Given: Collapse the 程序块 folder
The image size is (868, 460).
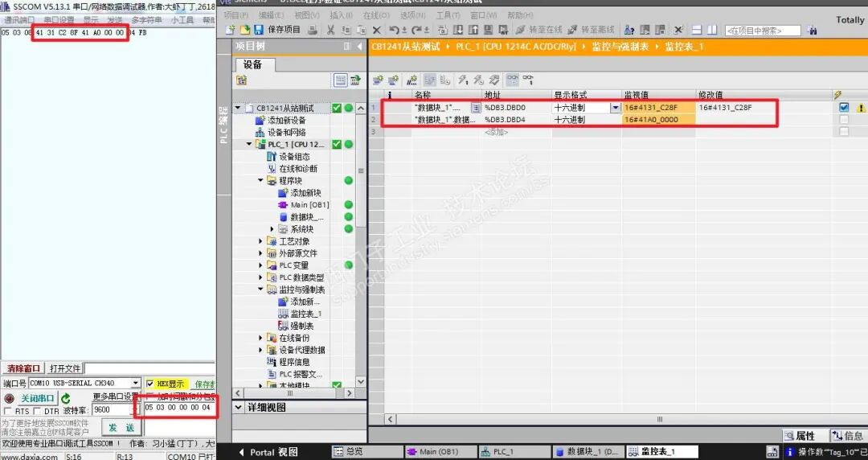Looking at the screenshot, I should click(260, 181).
